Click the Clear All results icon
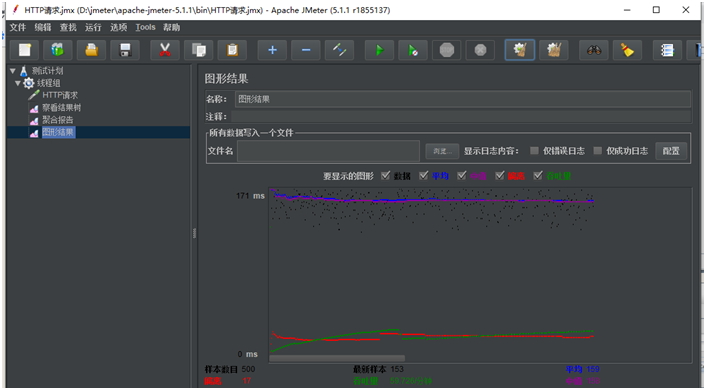Viewport: 706px width, 390px height. (554, 50)
